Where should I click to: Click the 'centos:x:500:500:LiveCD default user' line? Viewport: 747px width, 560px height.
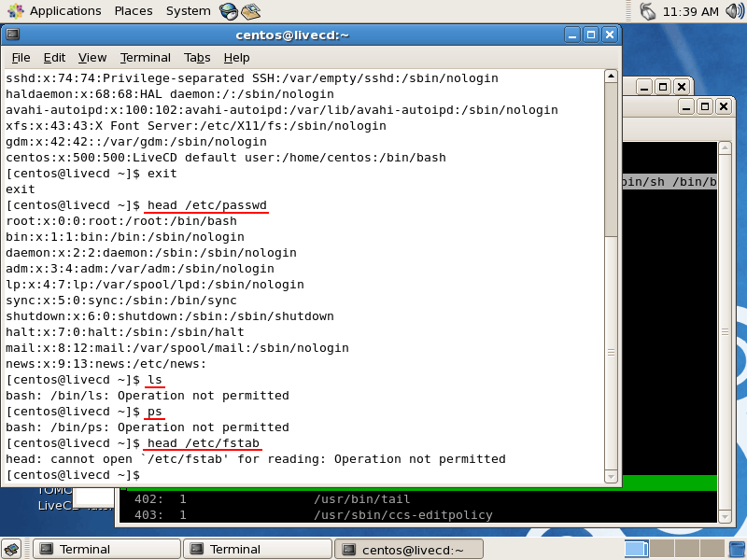pyautogui.click(x=226, y=158)
